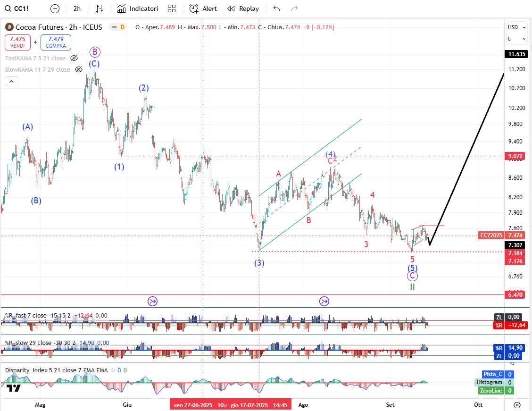Click the right circled arrow marker icon
Image resolution: width=532 pixels, height=411 pixels.
324,301
